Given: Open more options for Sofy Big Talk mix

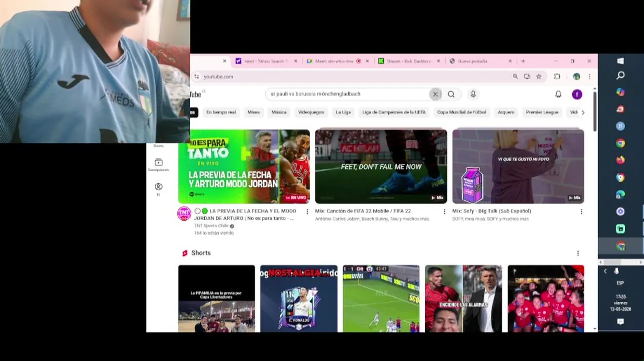Looking at the screenshot, I should (x=581, y=212).
